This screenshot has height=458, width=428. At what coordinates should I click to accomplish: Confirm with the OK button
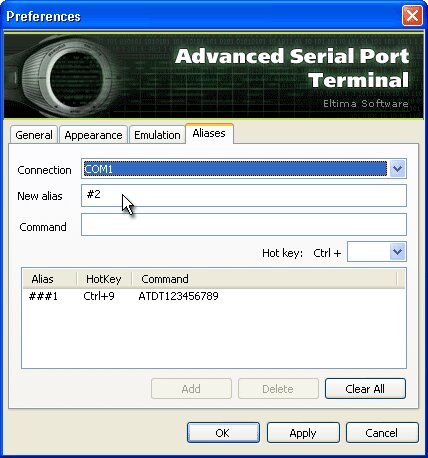223,433
